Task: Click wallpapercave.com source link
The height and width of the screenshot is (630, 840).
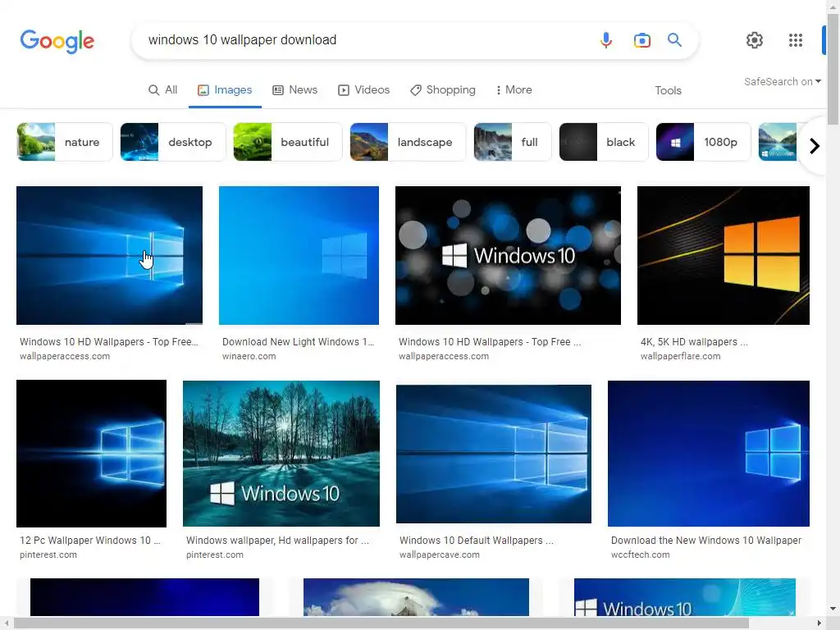Action: point(440,555)
